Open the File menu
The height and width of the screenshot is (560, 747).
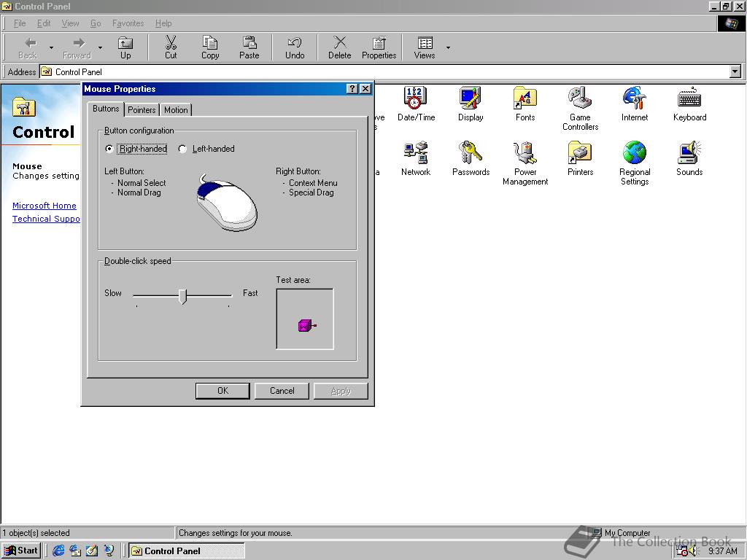(x=20, y=23)
